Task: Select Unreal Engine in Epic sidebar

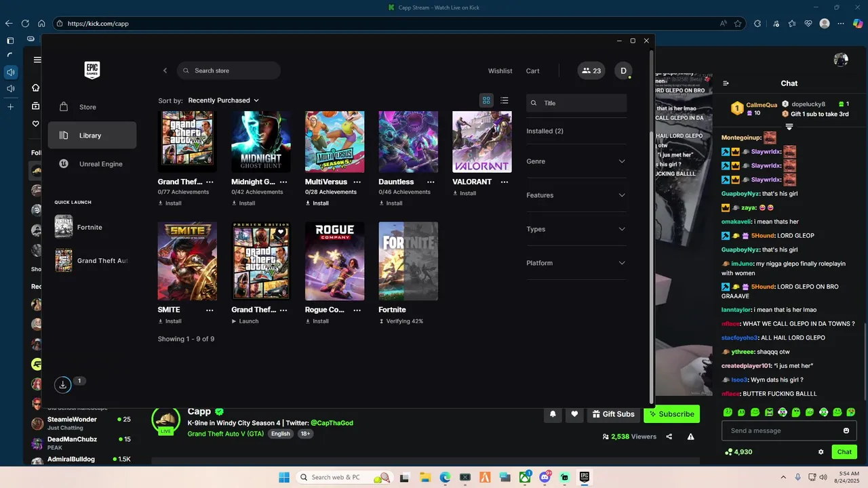Action: (x=92, y=164)
